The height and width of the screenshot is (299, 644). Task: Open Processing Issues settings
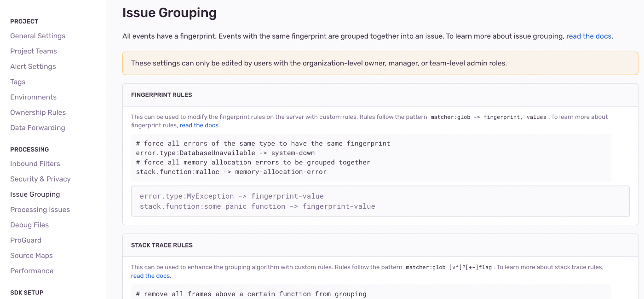(x=40, y=210)
